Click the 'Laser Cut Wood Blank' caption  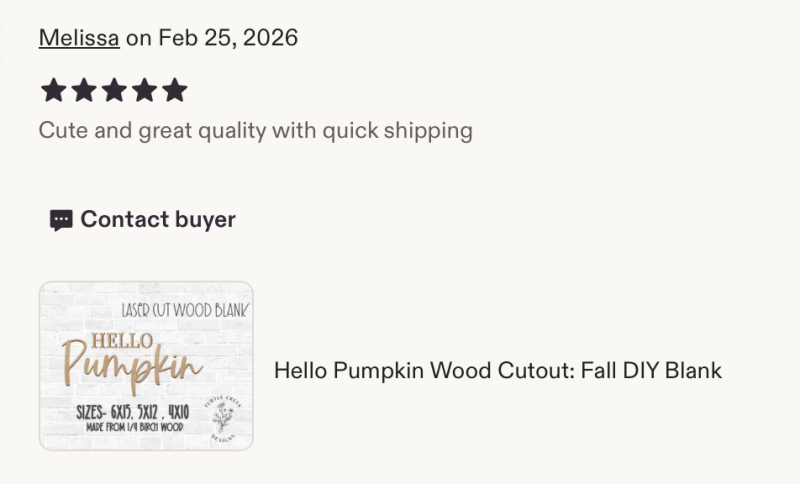click(185, 310)
